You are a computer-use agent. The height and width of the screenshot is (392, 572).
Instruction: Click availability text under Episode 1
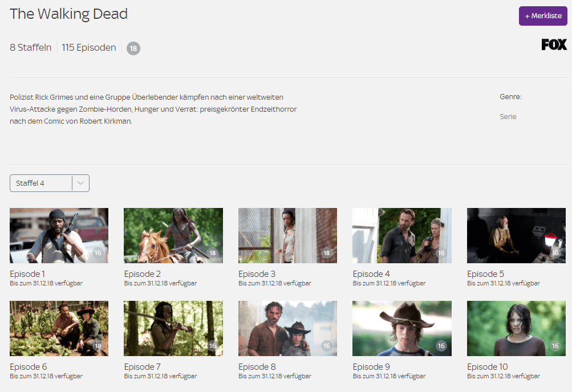(46, 283)
